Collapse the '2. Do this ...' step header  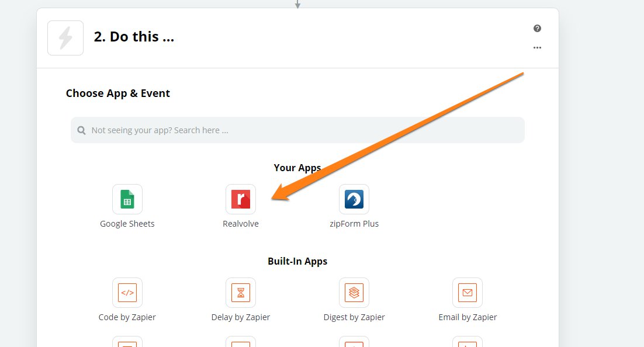click(x=134, y=37)
